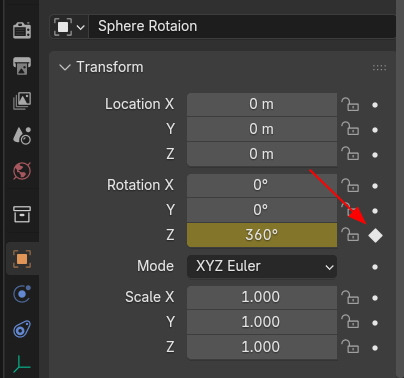The height and width of the screenshot is (378, 404).
Task: Open the Collection properties tab
Action: point(22,214)
